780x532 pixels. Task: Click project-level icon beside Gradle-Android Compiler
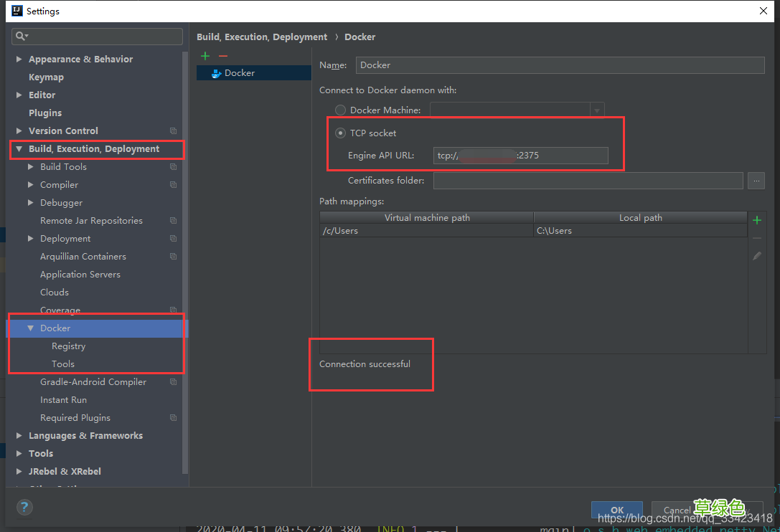(173, 382)
